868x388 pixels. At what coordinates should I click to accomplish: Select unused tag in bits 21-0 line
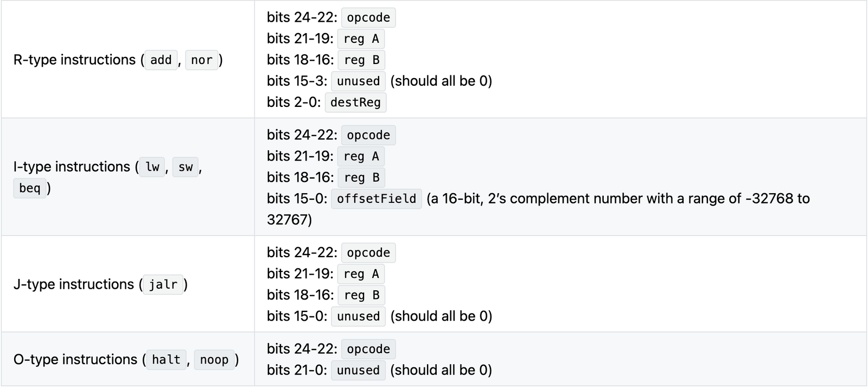pos(358,370)
